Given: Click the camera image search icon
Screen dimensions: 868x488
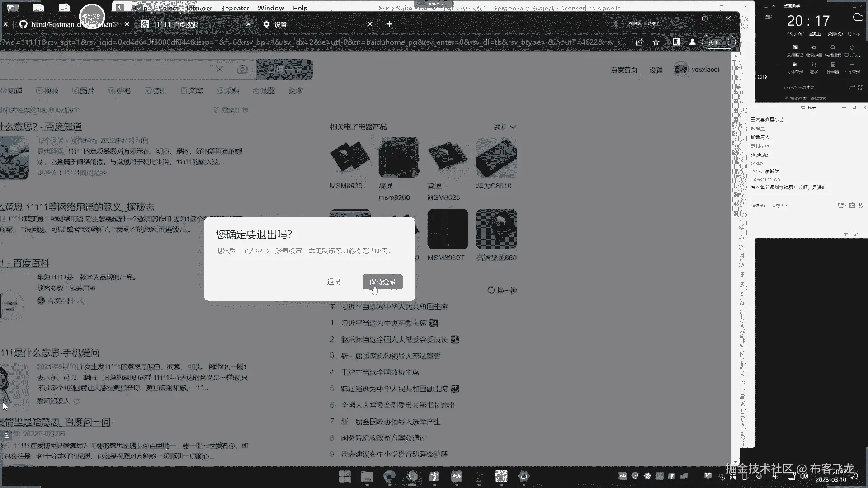Looking at the screenshot, I should coord(242,69).
